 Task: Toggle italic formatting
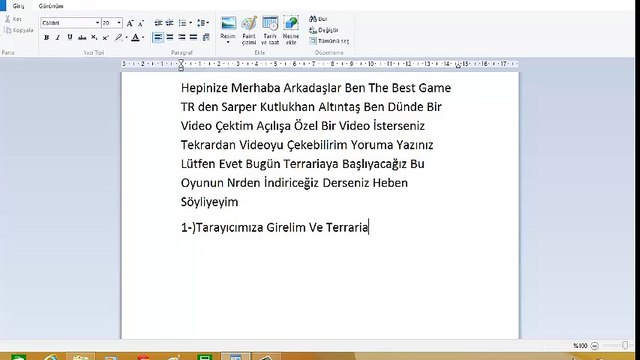tap(58, 38)
